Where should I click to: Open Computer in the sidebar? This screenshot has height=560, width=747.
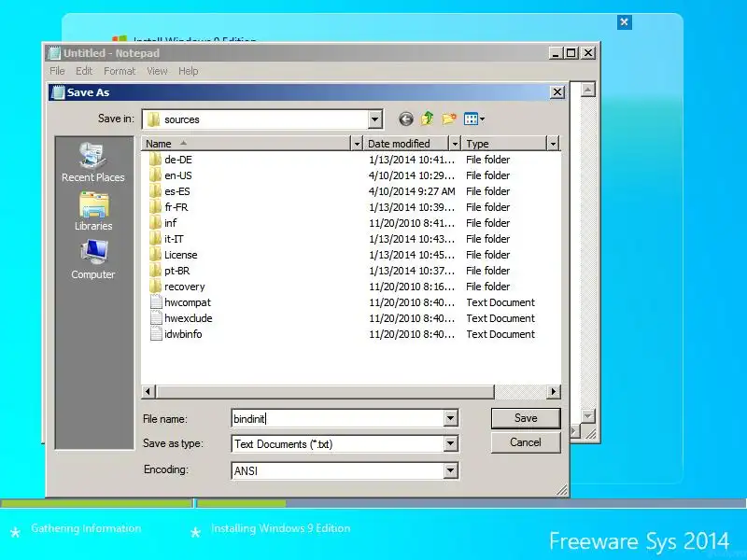click(92, 260)
